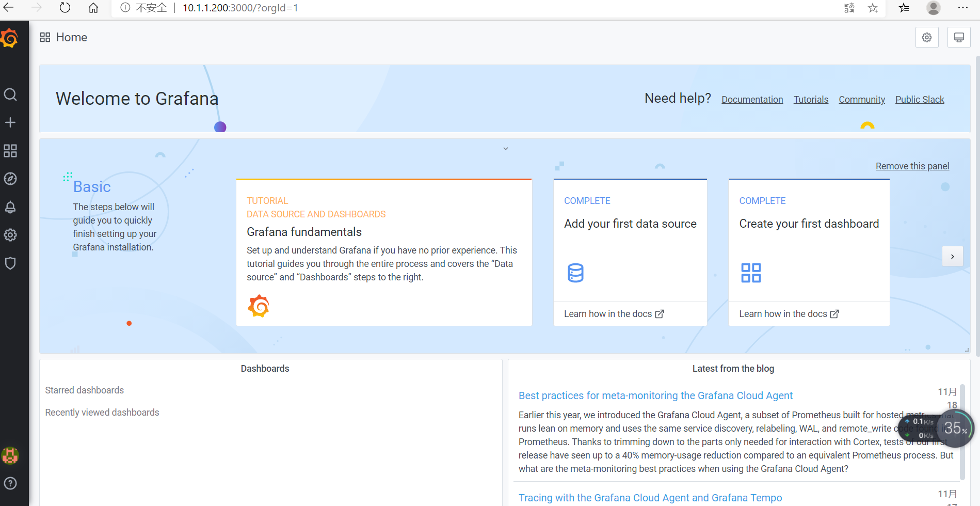The height and width of the screenshot is (506, 980).
Task: Click the Grafana logo in the sidebar
Action: [x=9, y=38]
